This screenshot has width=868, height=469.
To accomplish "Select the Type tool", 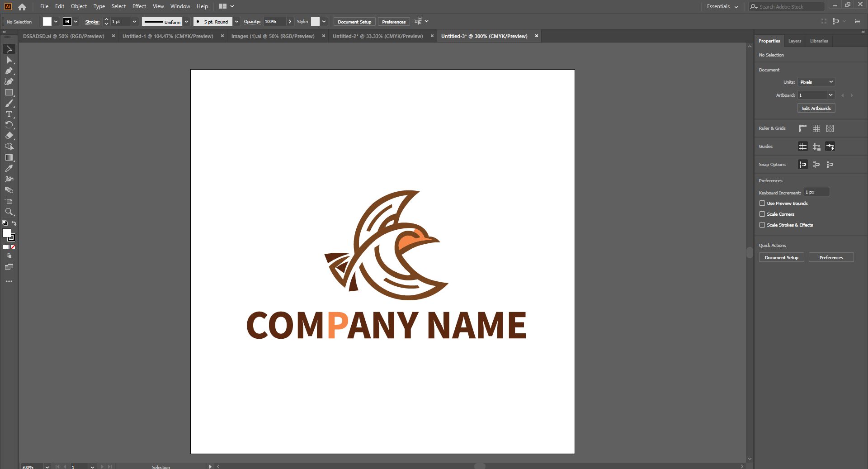I will click(9, 114).
